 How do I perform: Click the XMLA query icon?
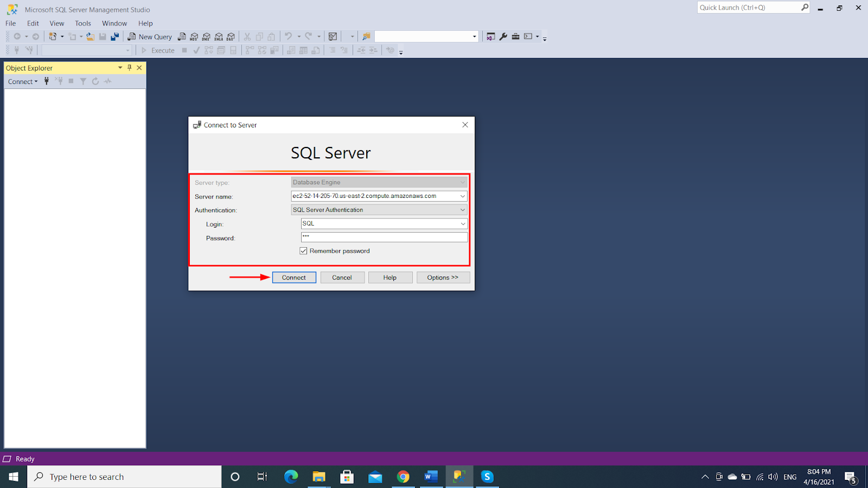pyautogui.click(x=219, y=37)
